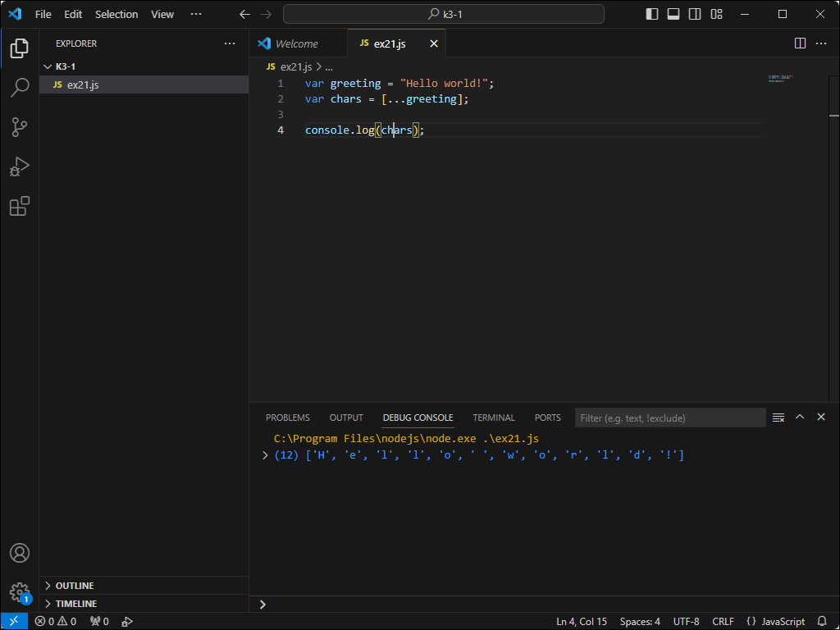Open the Edit menu
Screen dimensions: 840x630
73,15
